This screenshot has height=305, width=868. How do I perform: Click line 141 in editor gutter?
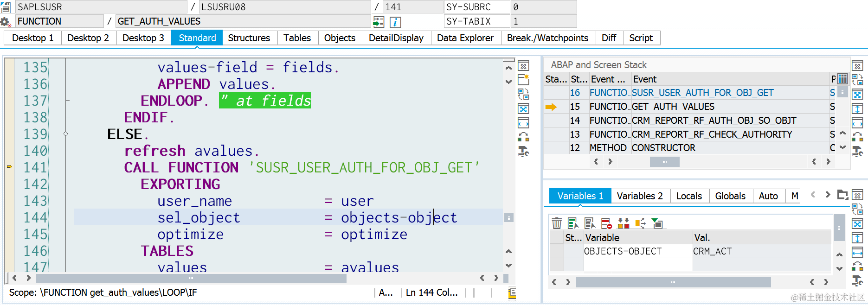[x=36, y=167]
